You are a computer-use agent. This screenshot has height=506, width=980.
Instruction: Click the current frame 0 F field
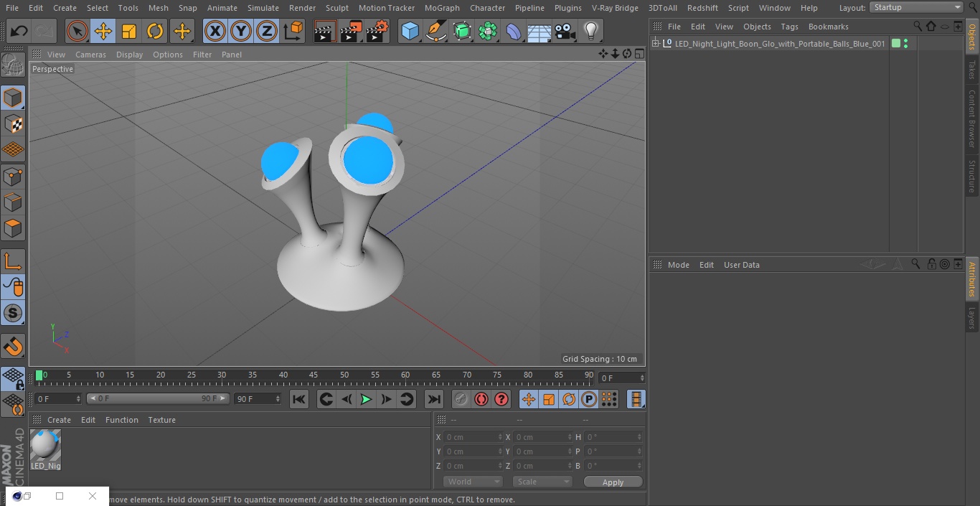pyautogui.click(x=58, y=399)
